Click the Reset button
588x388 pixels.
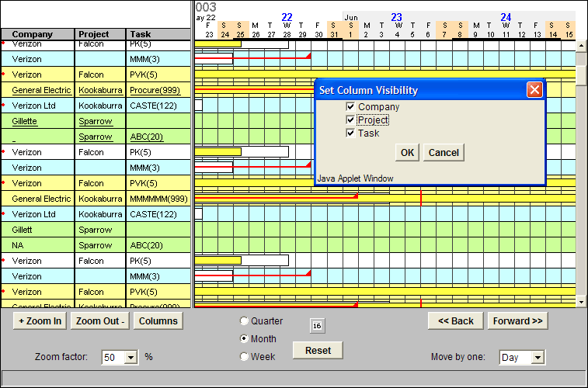318,350
